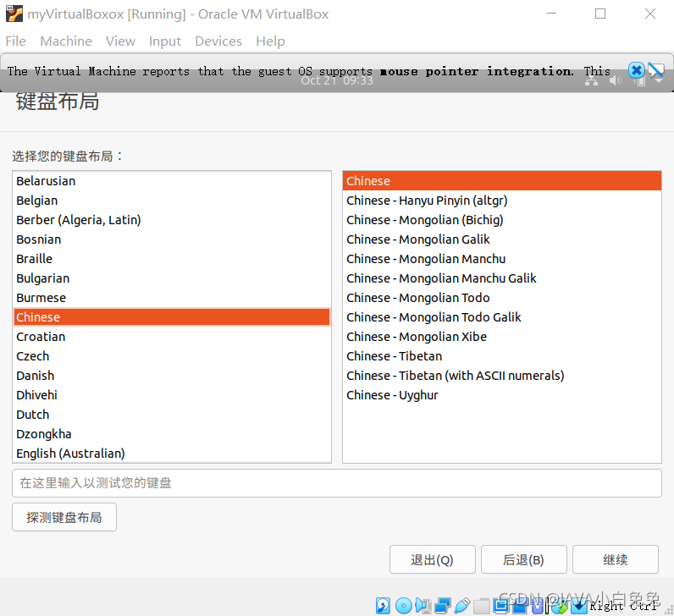This screenshot has height=616, width=674.
Task: Select Danish in the layout list
Action: (172, 376)
